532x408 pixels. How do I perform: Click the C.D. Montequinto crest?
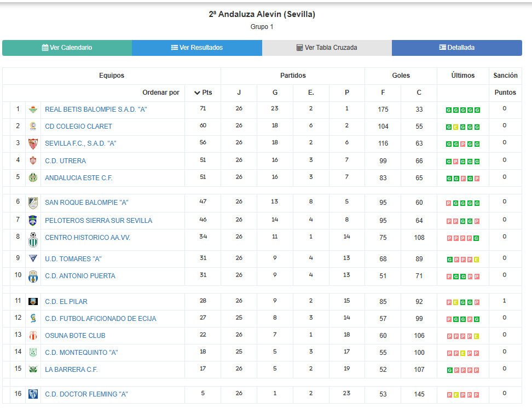coord(33,352)
